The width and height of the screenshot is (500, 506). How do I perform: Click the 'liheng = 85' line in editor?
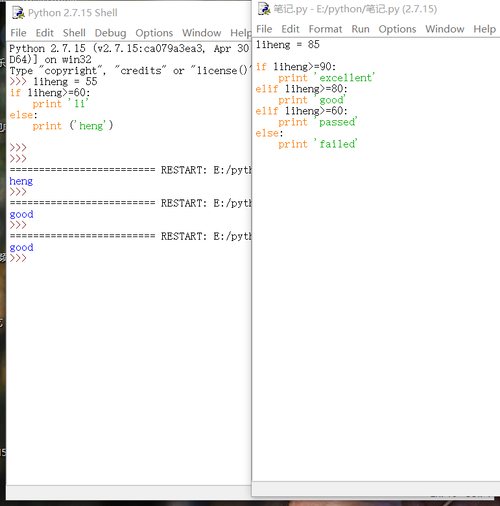288,44
